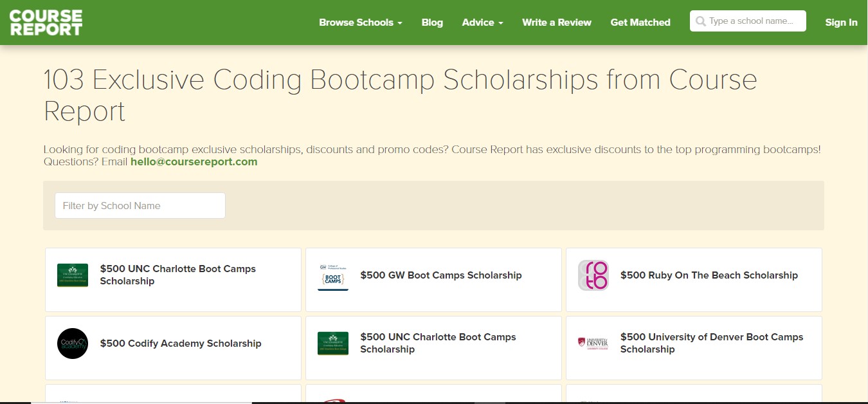Select the Ruby On The Beach logo
Screen dimensions: 868x404
pos(593,275)
